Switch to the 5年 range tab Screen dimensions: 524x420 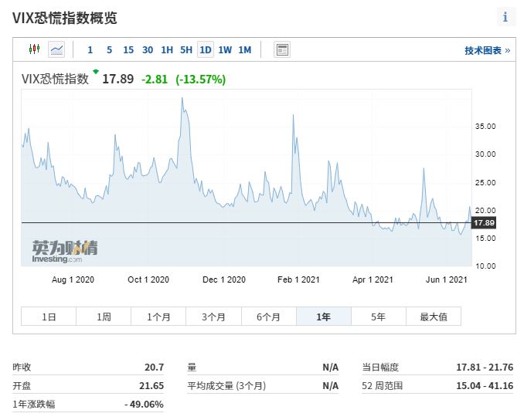(378, 317)
